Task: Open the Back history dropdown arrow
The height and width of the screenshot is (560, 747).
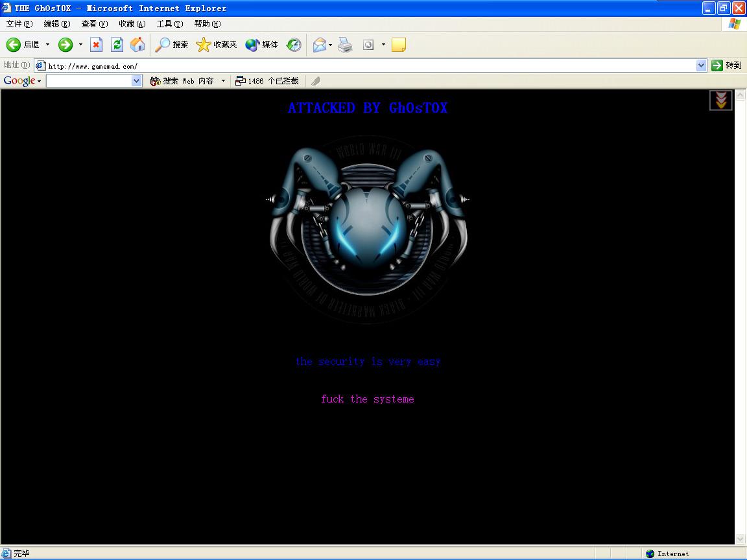Action: pyautogui.click(x=47, y=45)
